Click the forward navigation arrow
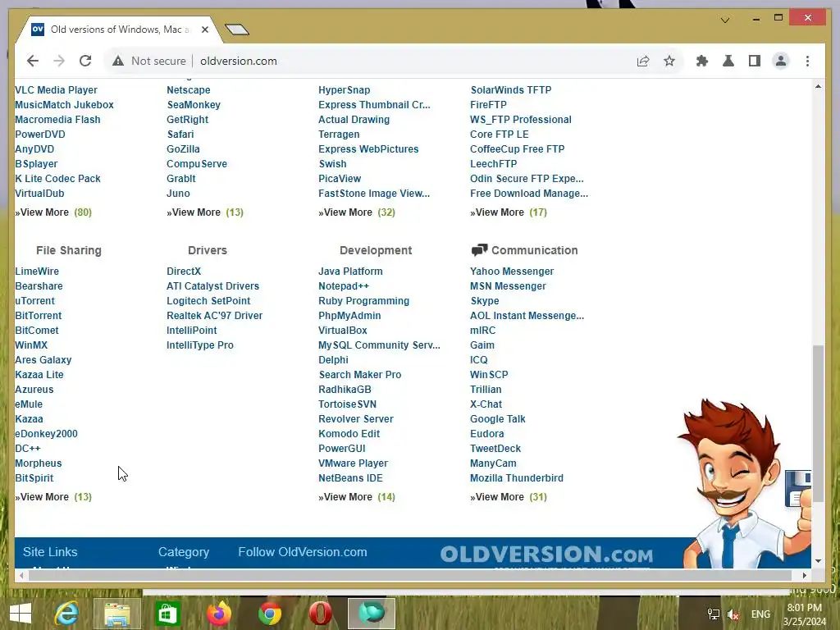This screenshot has height=630, width=840. click(x=59, y=61)
